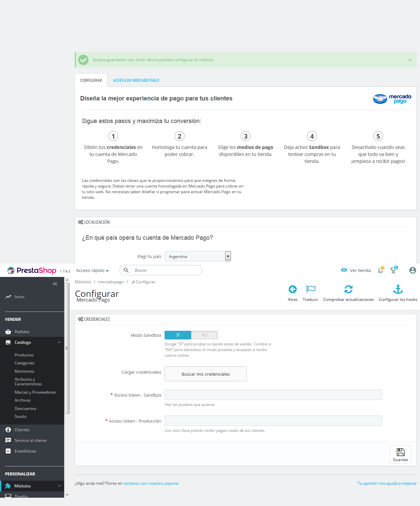Click the mercadopago breadcrumb link
The image size is (420, 506).
point(111,282)
